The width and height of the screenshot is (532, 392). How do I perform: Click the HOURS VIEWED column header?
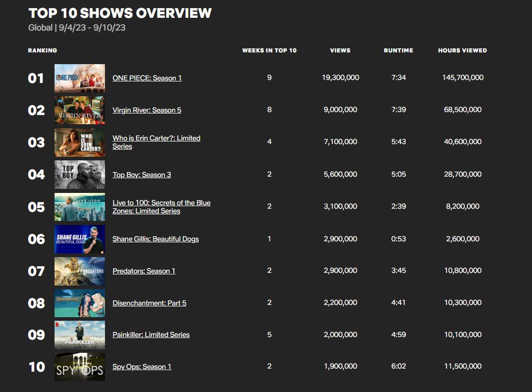[463, 50]
